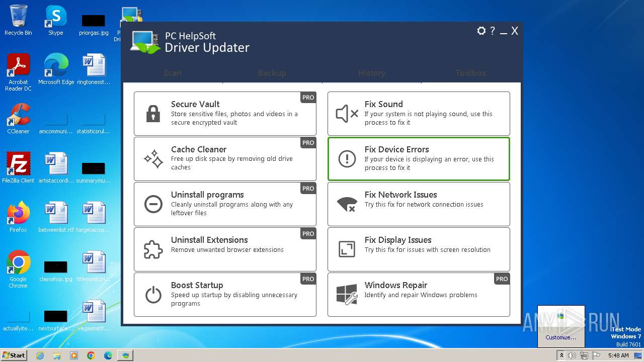Open Edge from the taskbar
This screenshot has height=362, width=644.
[x=108, y=355]
